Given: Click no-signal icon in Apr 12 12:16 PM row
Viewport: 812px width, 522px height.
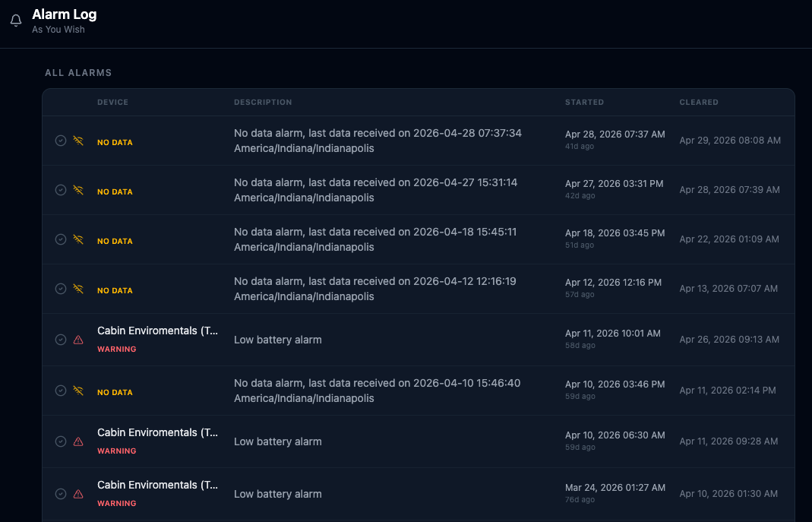Looking at the screenshot, I should tap(78, 289).
